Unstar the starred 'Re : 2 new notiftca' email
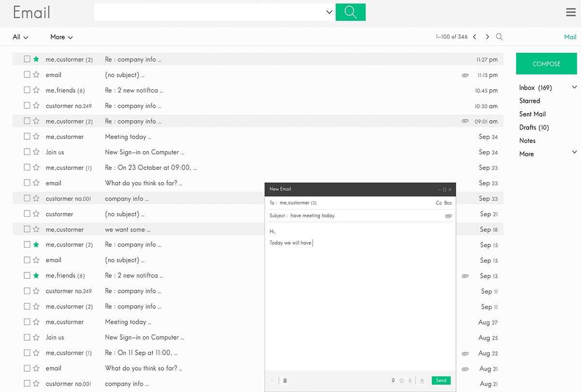581x392 pixels. 36,275
